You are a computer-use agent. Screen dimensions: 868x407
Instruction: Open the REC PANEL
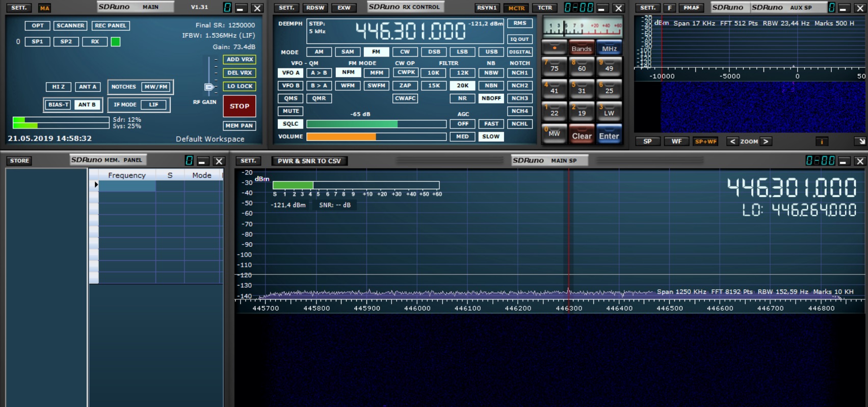click(111, 26)
